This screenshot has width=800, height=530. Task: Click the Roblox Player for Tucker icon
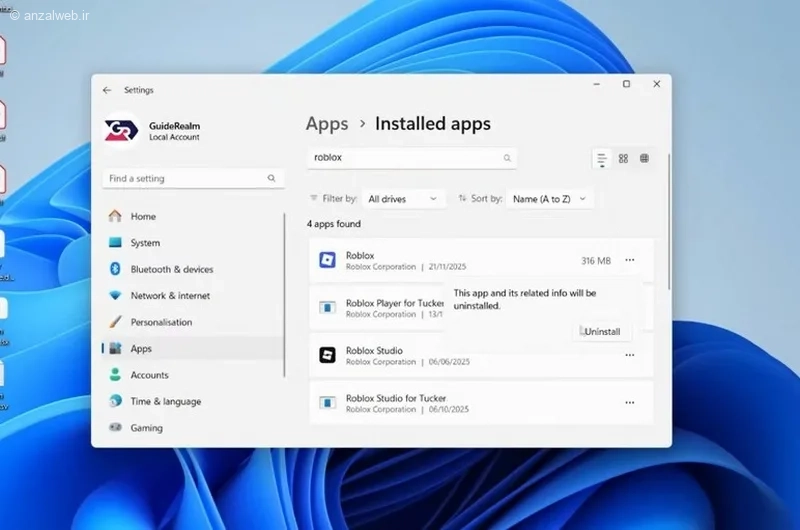[x=327, y=308]
